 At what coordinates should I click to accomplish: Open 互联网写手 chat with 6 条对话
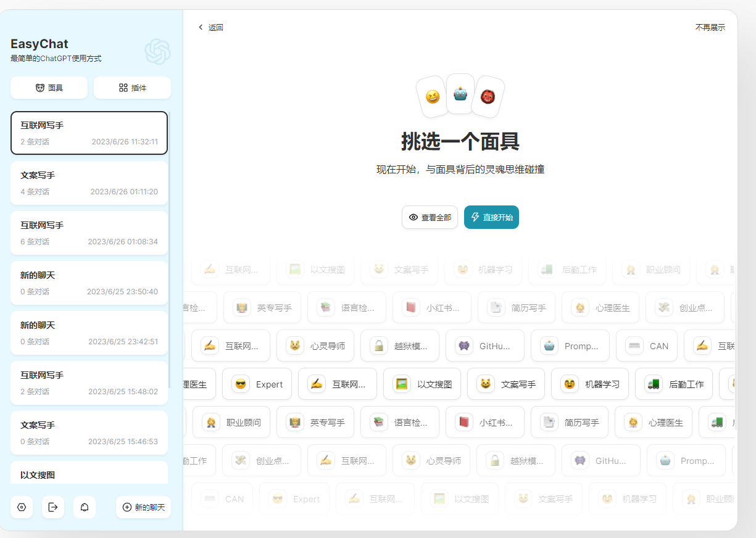pos(89,233)
